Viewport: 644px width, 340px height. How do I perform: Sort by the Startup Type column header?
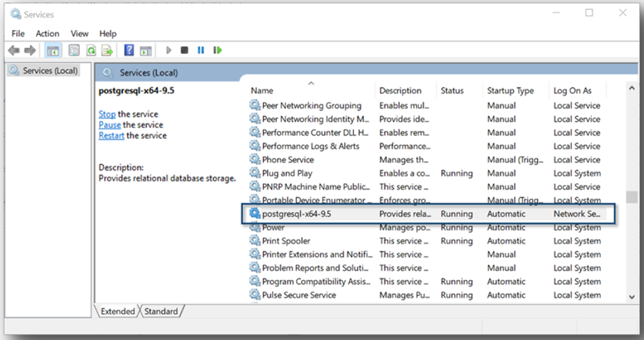click(510, 90)
